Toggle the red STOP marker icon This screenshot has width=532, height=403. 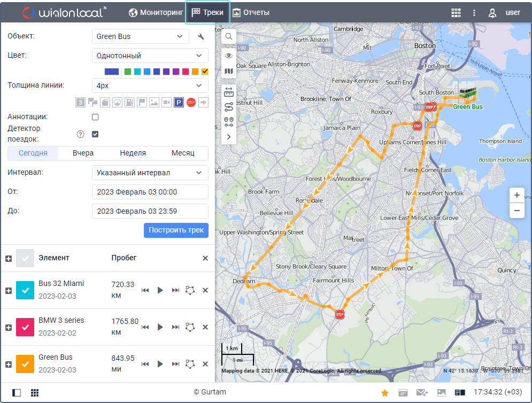coord(191,102)
